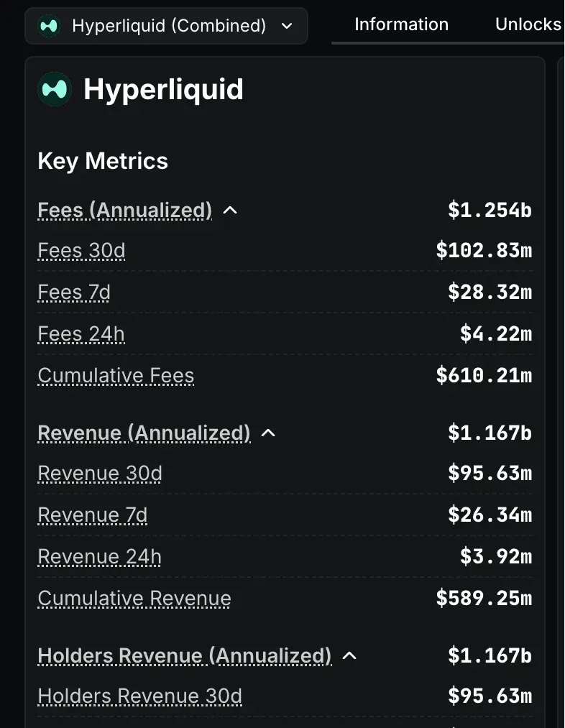The image size is (565, 728).
Task: Switch to the Information tab
Action: 402,24
